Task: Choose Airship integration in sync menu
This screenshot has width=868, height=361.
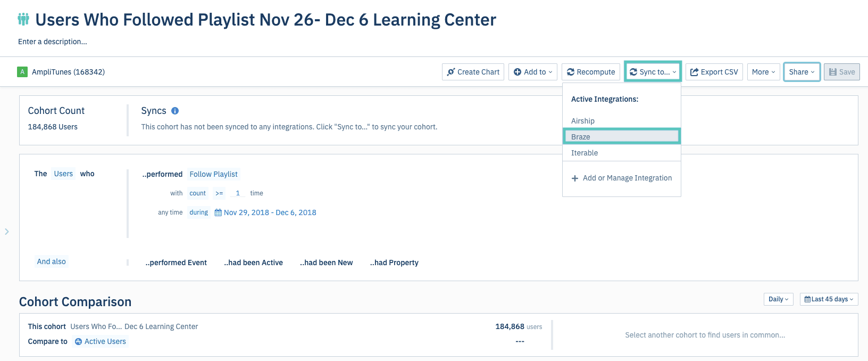Action: point(583,121)
